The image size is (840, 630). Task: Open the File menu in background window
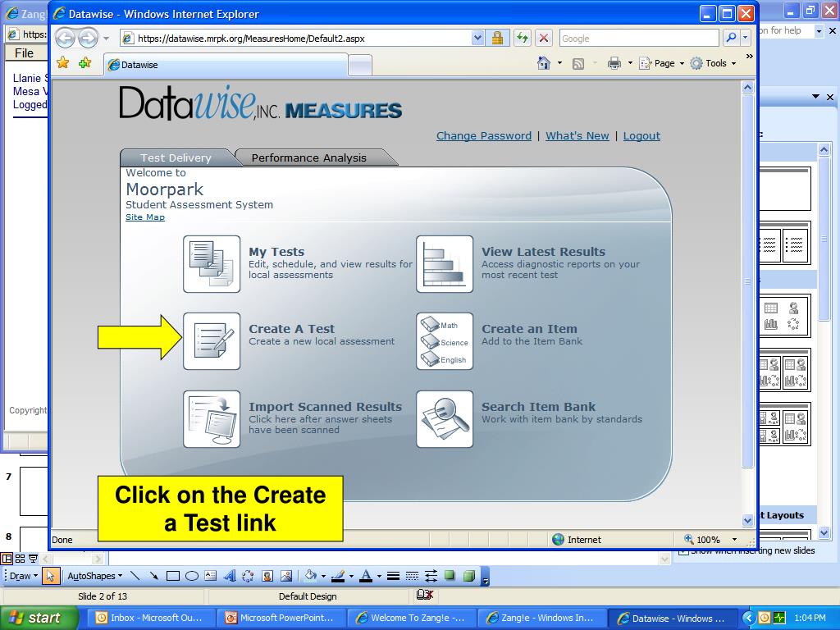(x=24, y=53)
